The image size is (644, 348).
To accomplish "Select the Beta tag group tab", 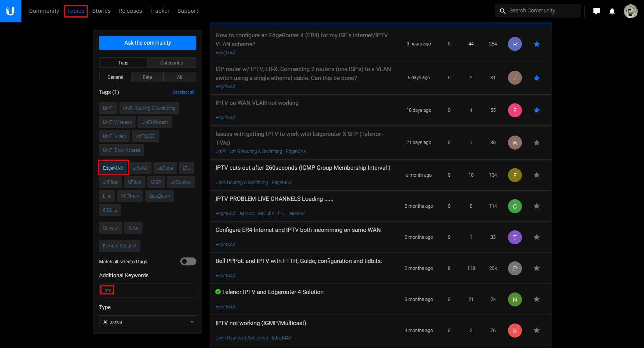I will pyautogui.click(x=147, y=77).
